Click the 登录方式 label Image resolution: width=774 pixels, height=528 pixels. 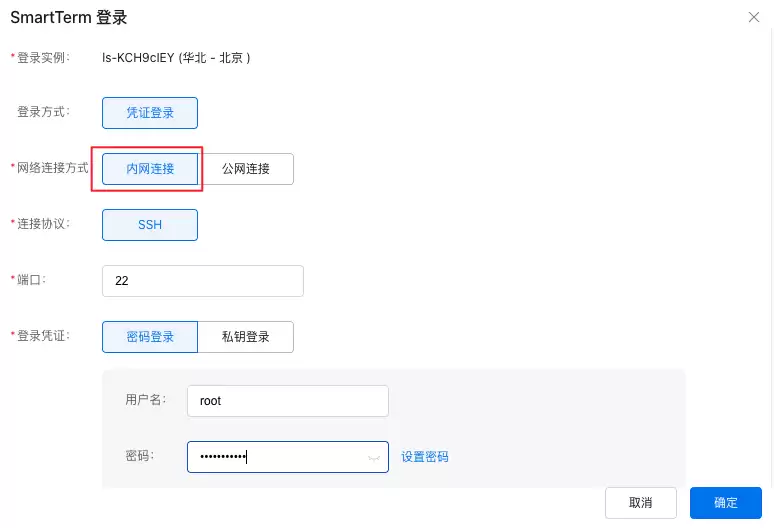point(43,112)
